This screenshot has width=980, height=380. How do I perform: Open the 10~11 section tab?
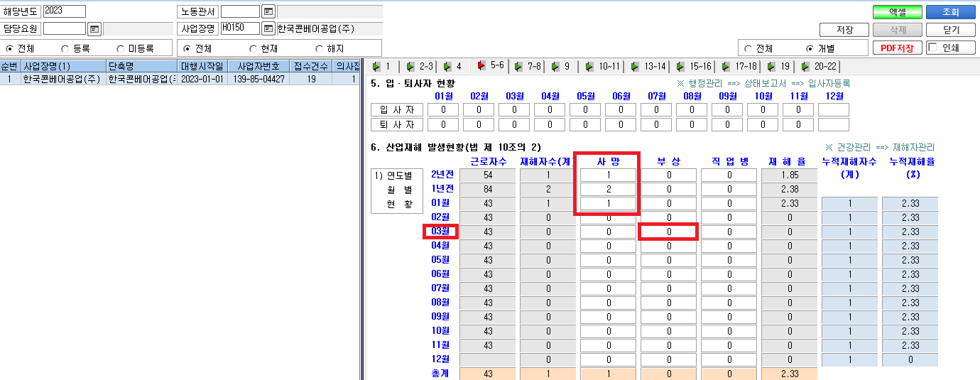point(603,66)
